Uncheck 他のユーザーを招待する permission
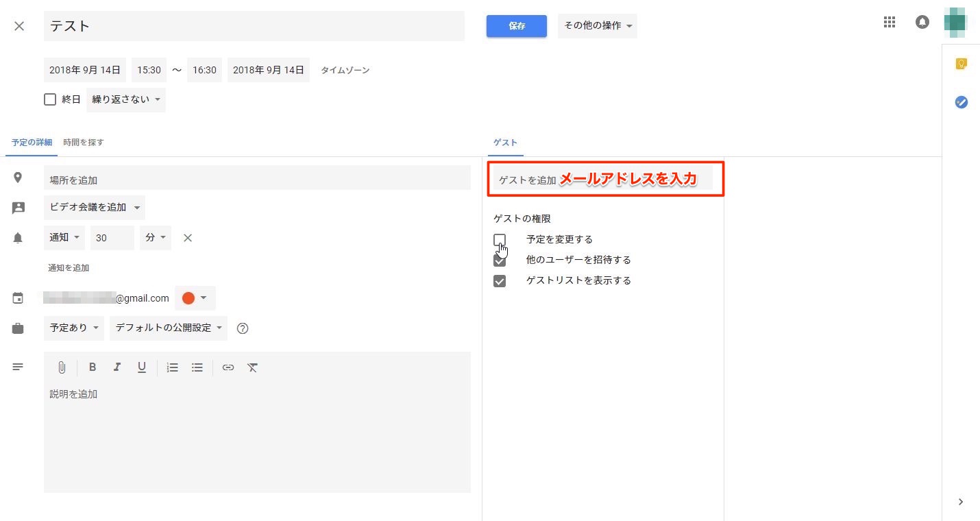 (x=500, y=260)
